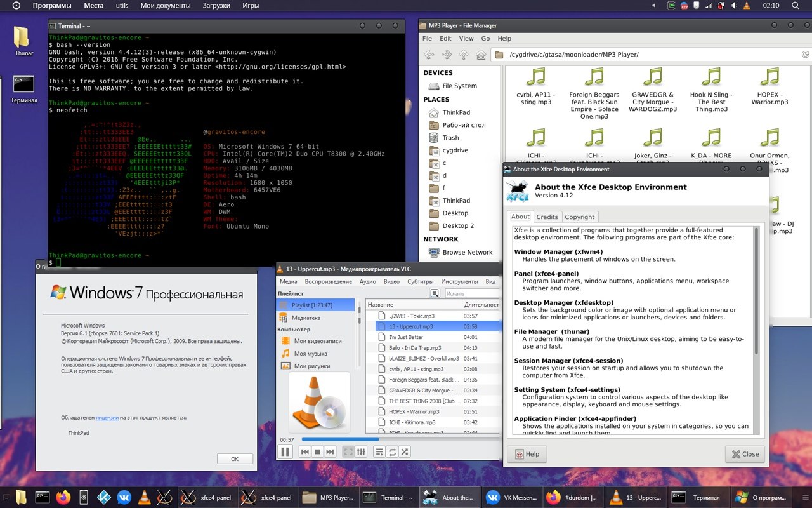Open the View menu in File Manager

tap(466, 39)
